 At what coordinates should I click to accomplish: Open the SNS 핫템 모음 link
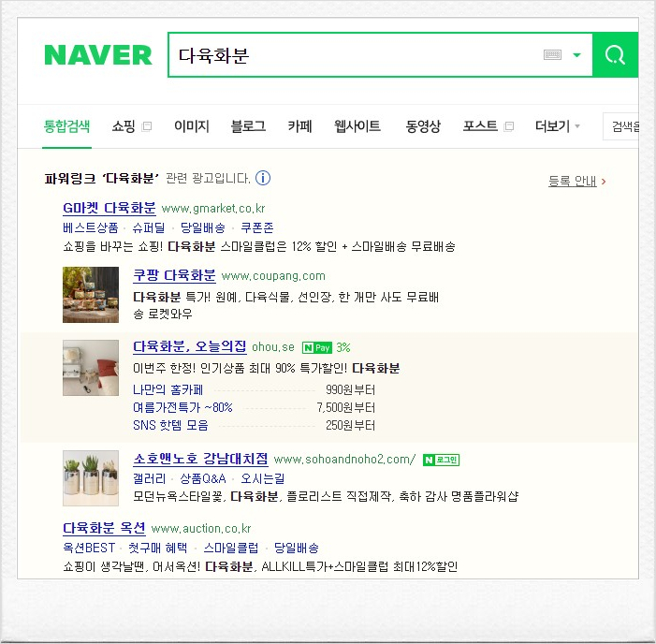click(x=170, y=426)
